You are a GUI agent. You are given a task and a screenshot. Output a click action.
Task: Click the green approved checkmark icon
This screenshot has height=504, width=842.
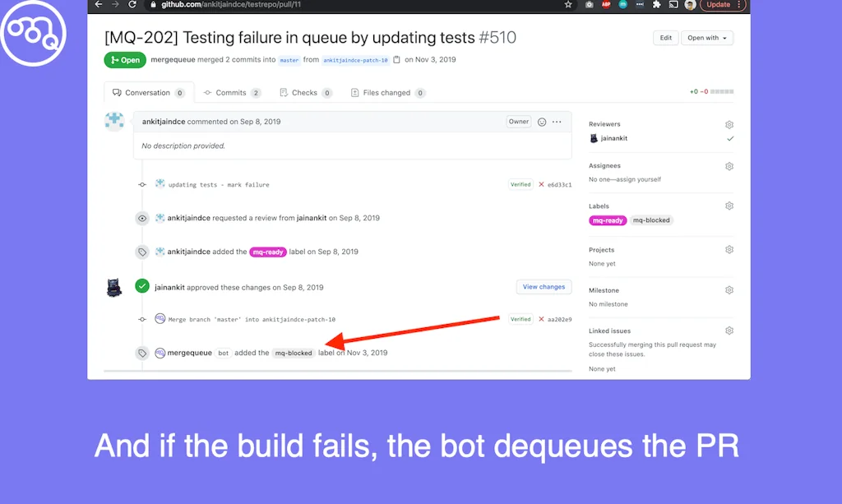(141, 287)
